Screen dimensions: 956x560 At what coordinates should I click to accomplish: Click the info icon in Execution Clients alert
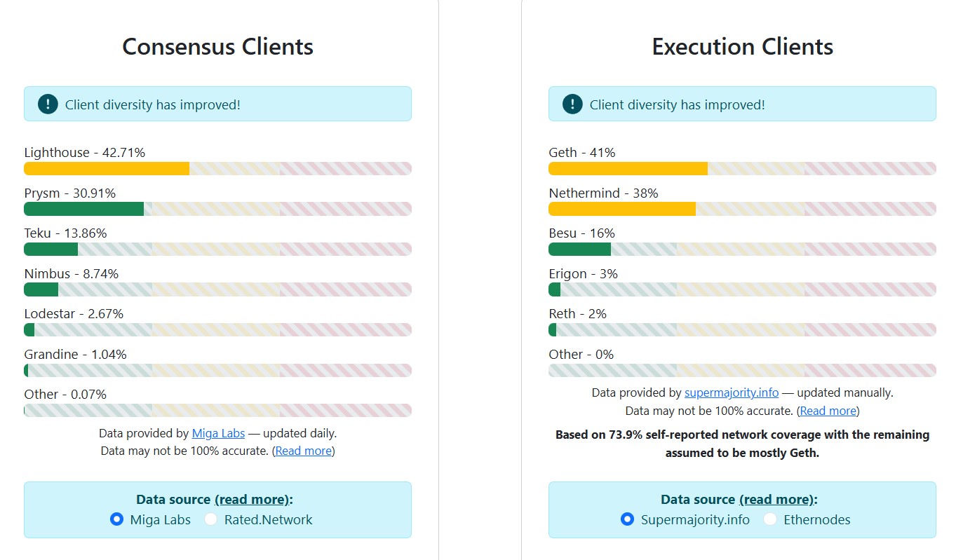click(x=571, y=104)
